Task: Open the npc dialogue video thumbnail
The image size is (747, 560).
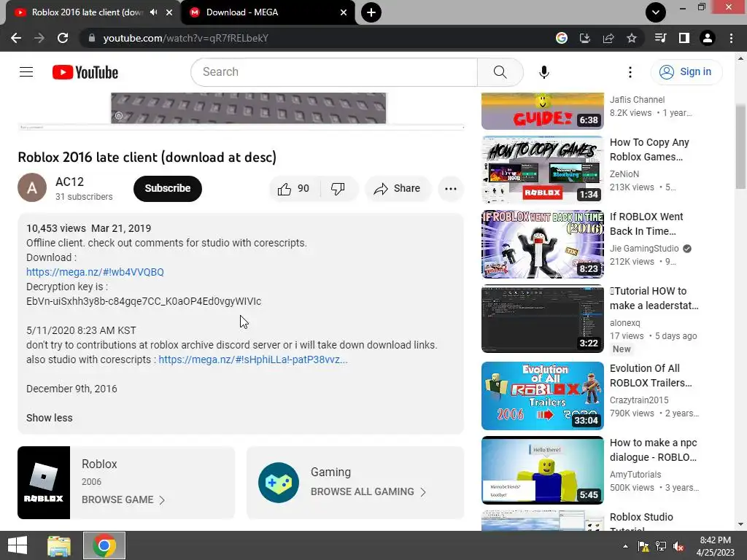Action: pos(542,470)
